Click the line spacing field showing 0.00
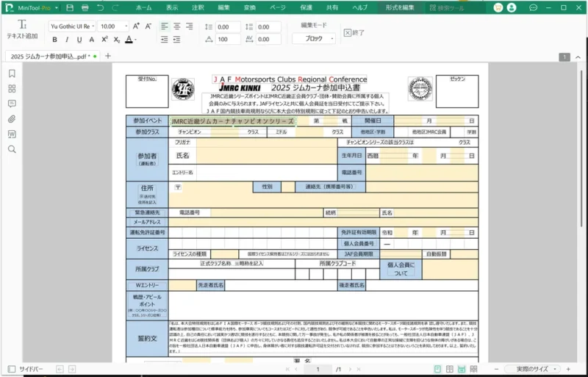Screen dimensions: 588x377 click(228, 27)
